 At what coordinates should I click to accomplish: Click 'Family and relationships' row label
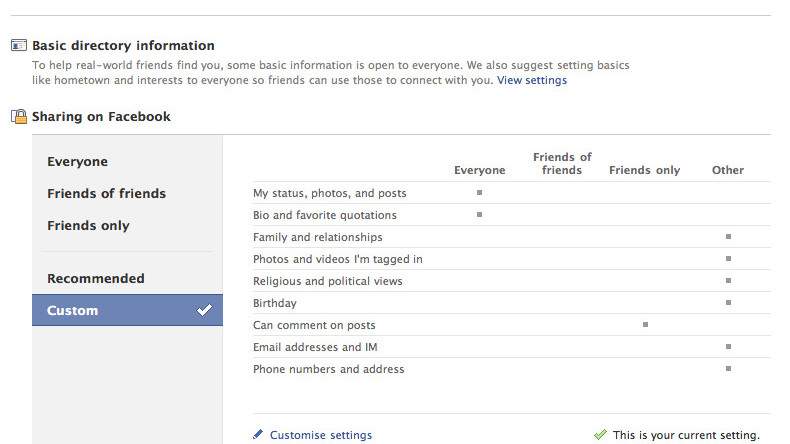tap(317, 237)
